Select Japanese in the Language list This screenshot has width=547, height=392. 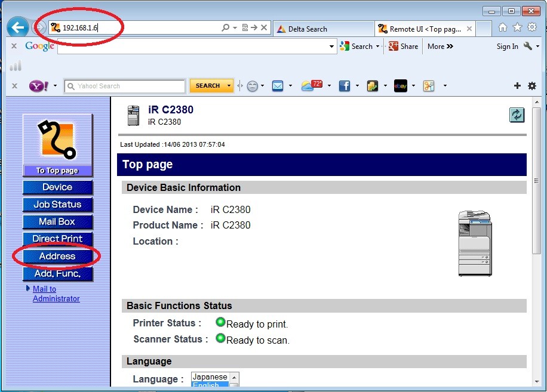(x=210, y=376)
